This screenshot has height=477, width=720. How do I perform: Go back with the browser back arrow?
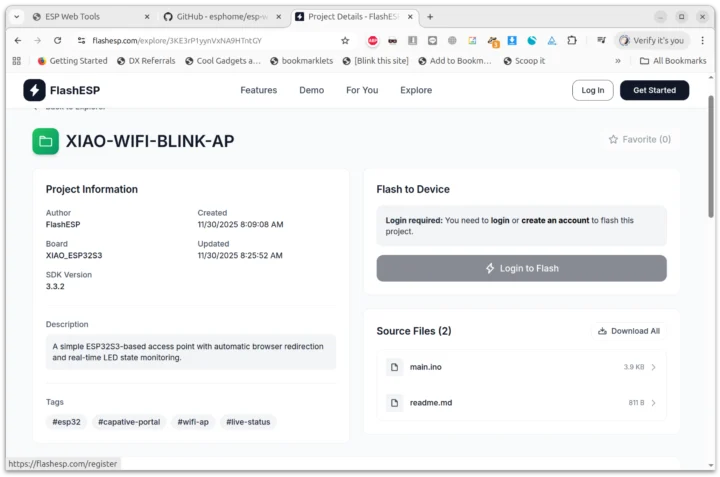(x=18, y=40)
